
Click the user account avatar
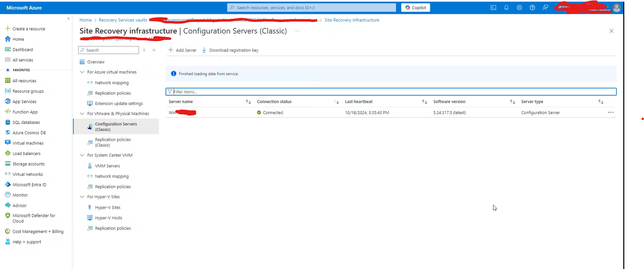point(616,7)
